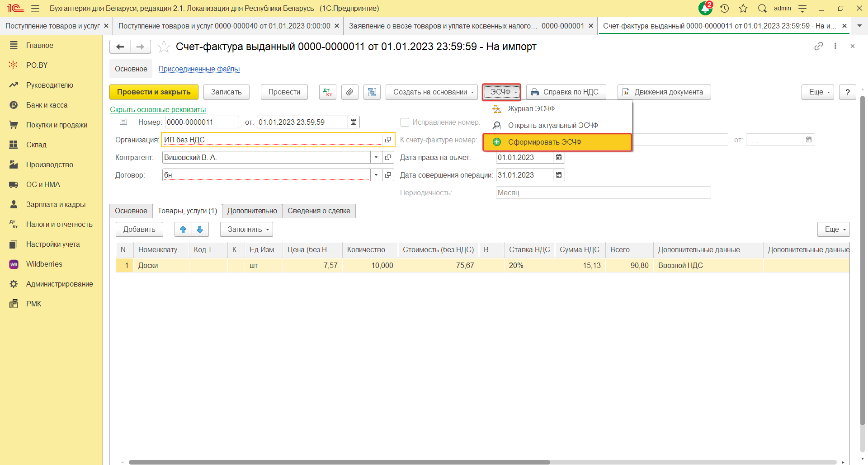Expand the Контрагент dropdown arrow
Screen dimensions: 868x465
pos(376,157)
